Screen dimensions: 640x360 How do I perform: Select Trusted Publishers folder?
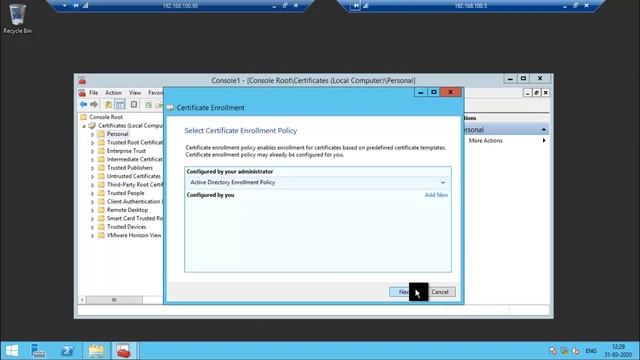tap(130, 168)
